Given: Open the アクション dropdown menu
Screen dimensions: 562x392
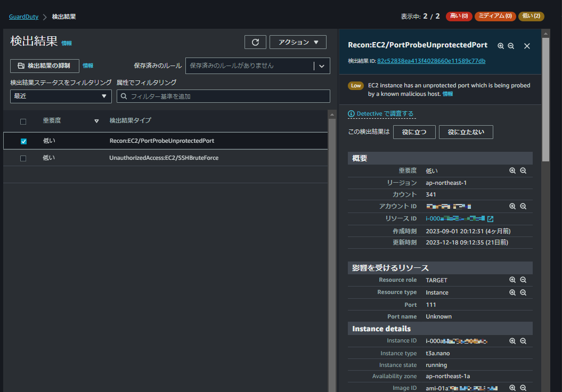Looking at the screenshot, I should pyautogui.click(x=298, y=42).
